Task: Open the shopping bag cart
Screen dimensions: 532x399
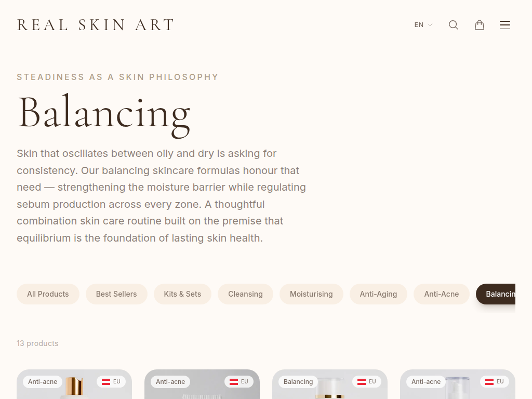Action: click(480, 25)
